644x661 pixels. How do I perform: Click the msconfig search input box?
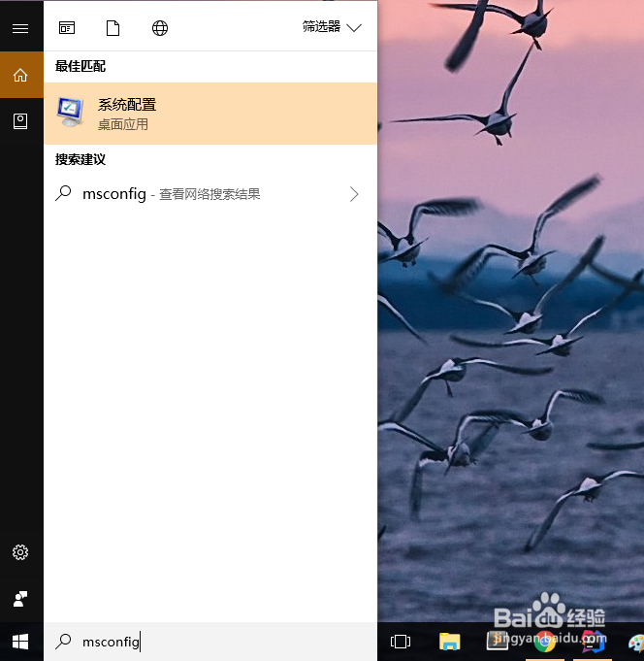(210, 642)
